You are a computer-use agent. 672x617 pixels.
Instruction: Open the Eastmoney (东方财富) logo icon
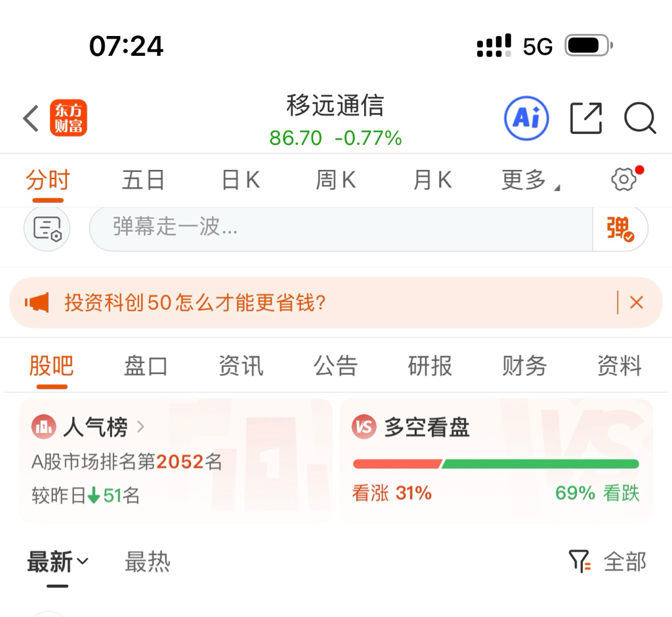tap(68, 119)
